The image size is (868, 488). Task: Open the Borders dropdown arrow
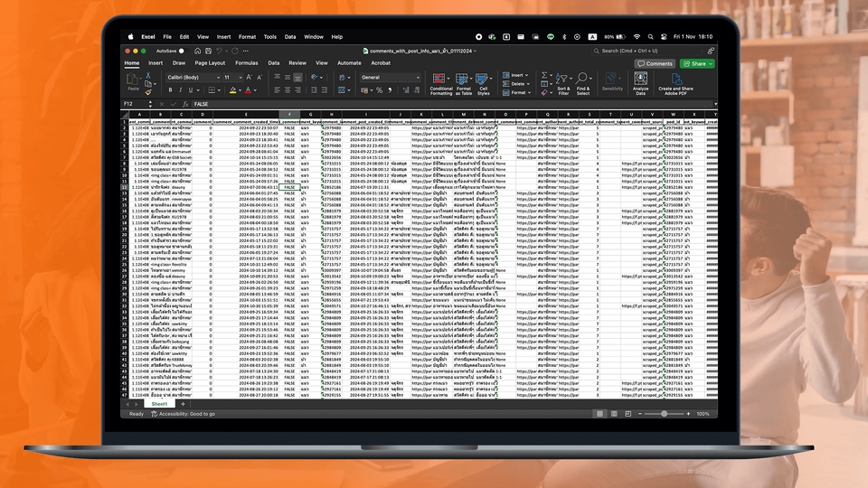219,90
